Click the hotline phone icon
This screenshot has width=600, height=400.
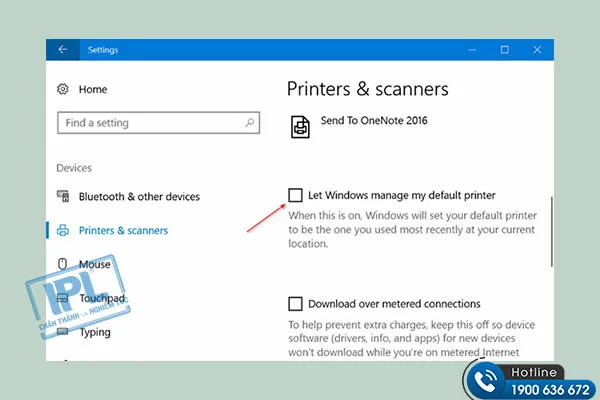coord(486,381)
